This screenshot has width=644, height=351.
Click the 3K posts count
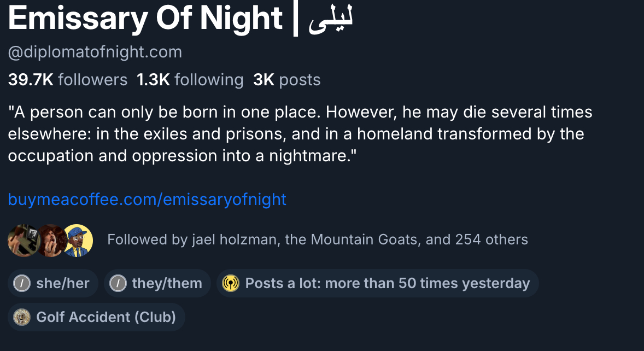click(x=286, y=80)
